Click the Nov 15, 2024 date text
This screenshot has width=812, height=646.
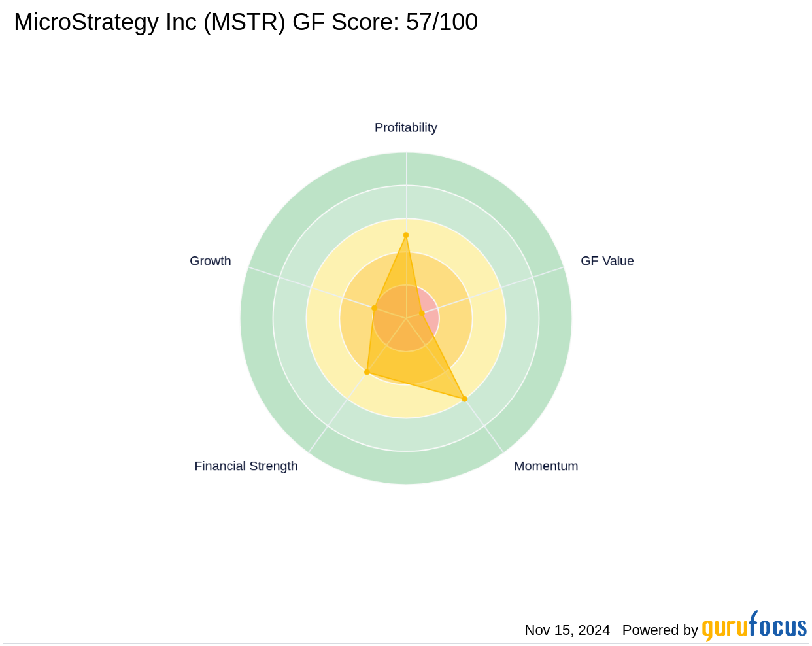567,630
